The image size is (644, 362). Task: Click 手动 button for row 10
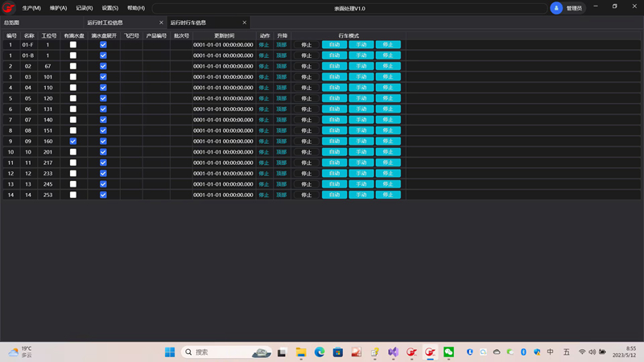coord(361,152)
